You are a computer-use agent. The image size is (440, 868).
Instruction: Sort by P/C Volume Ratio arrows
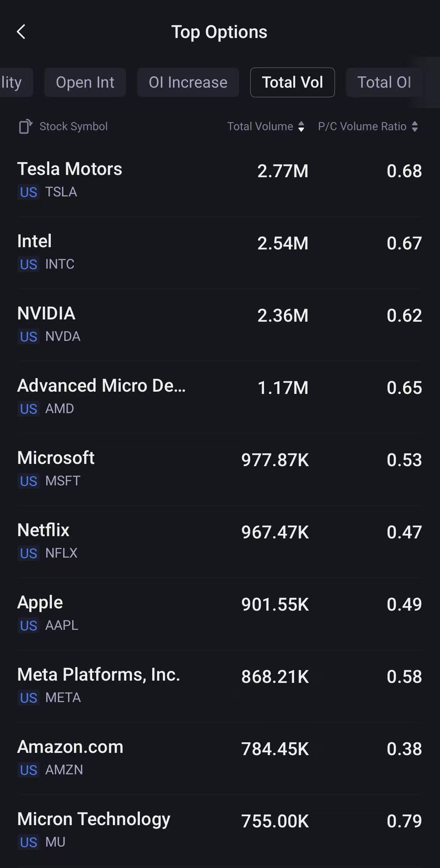tap(415, 126)
